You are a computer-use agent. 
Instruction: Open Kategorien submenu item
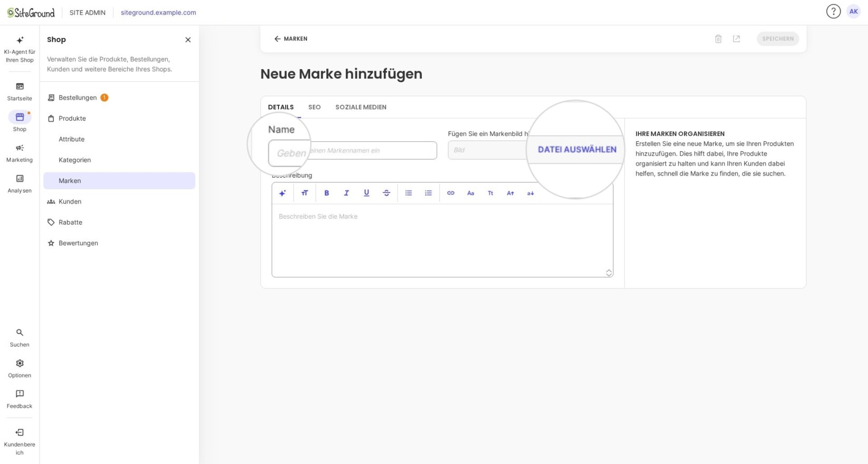pos(119,160)
